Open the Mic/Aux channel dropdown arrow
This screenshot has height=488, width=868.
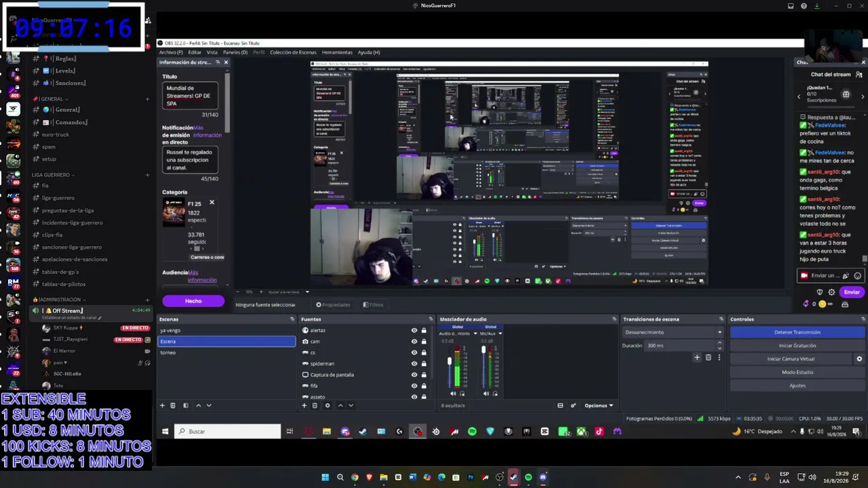click(500, 333)
